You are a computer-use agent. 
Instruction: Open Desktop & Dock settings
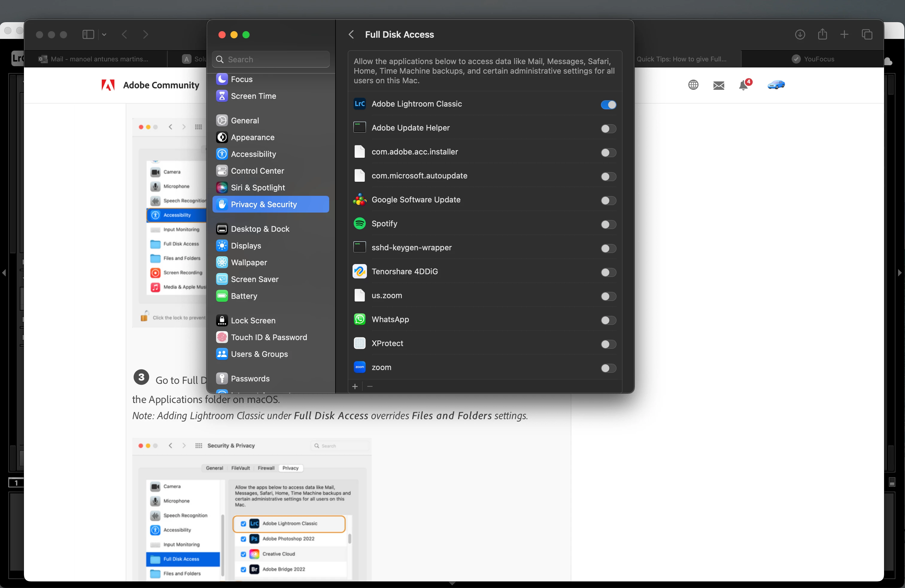tap(260, 228)
